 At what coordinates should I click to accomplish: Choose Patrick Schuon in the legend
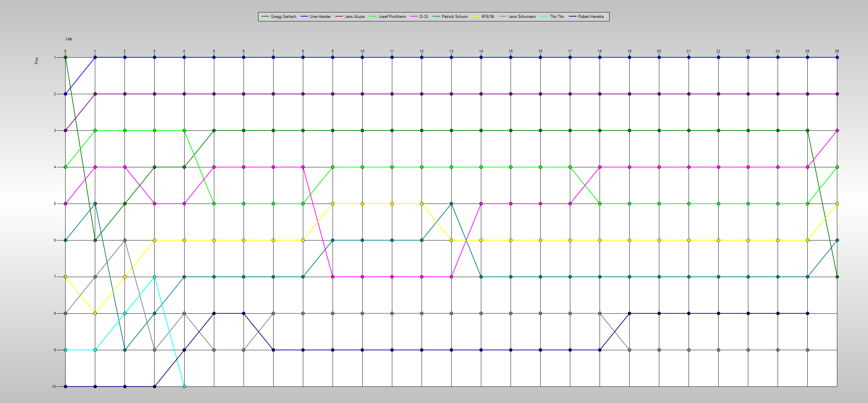(x=450, y=17)
